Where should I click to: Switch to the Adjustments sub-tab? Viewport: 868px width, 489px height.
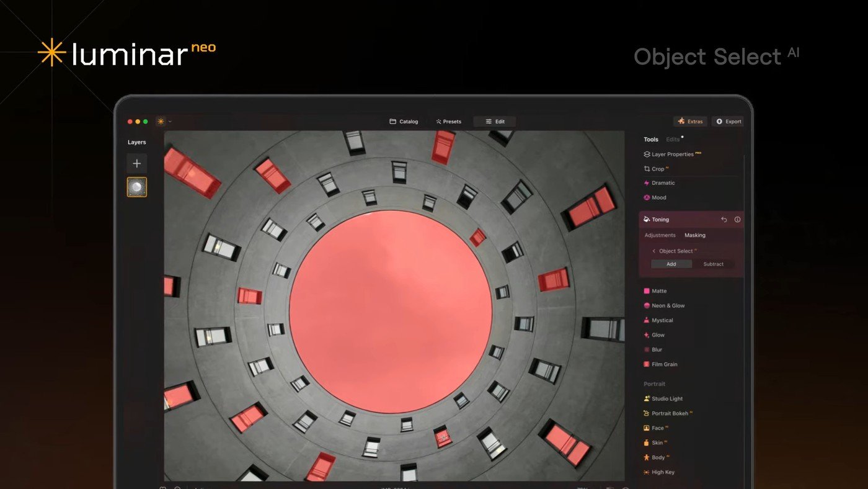click(660, 235)
